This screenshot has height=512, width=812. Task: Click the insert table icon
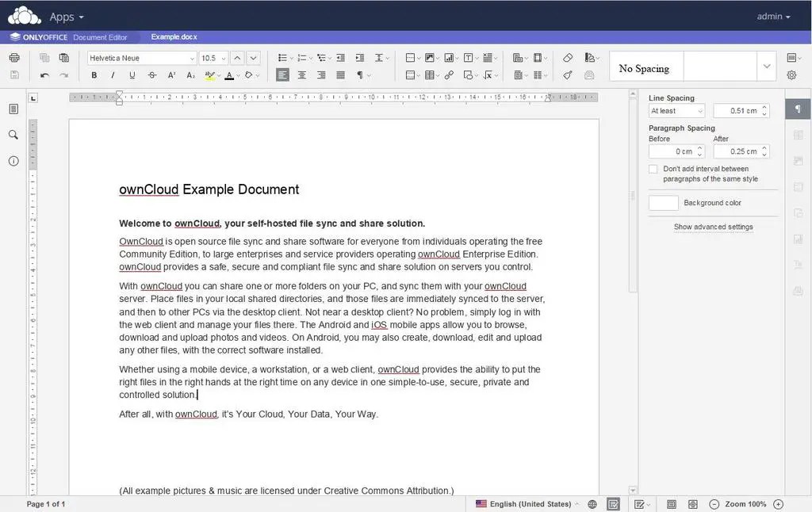[430, 75]
